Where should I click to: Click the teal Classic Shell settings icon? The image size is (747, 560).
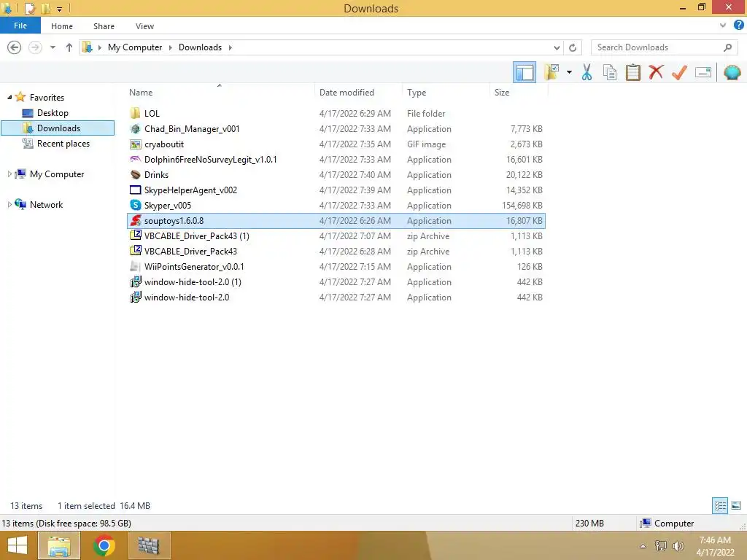tap(732, 72)
